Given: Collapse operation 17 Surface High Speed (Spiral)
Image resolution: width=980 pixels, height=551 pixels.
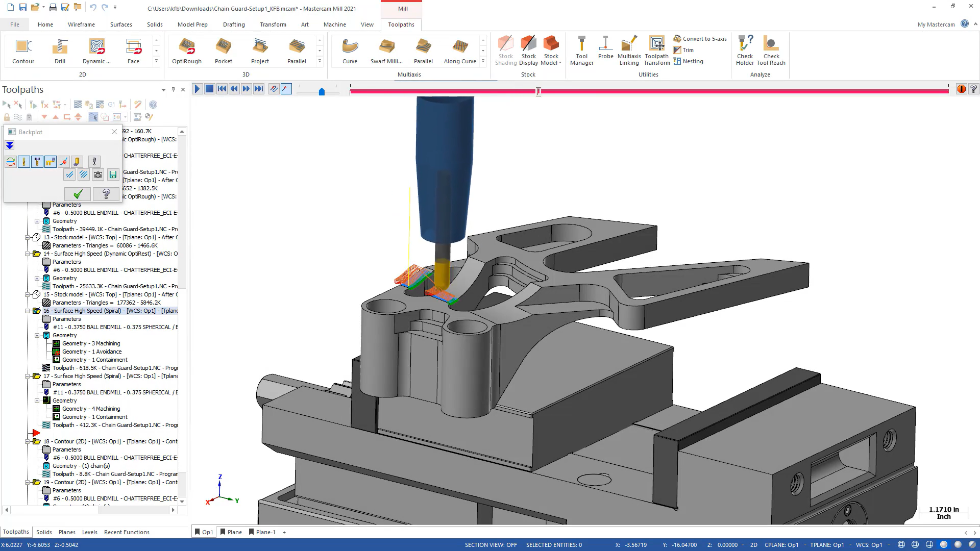Looking at the screenshot, I should [28, 376].
